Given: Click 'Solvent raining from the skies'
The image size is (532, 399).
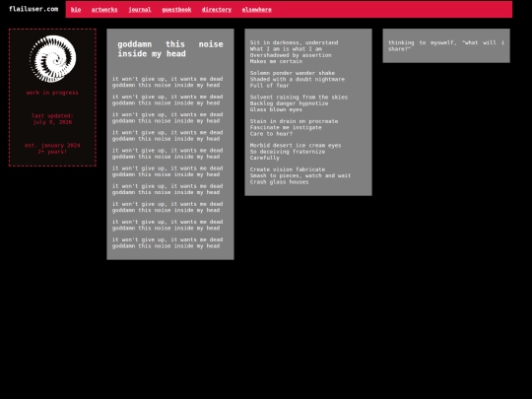Looking at the screenshot, I should 299,97.
